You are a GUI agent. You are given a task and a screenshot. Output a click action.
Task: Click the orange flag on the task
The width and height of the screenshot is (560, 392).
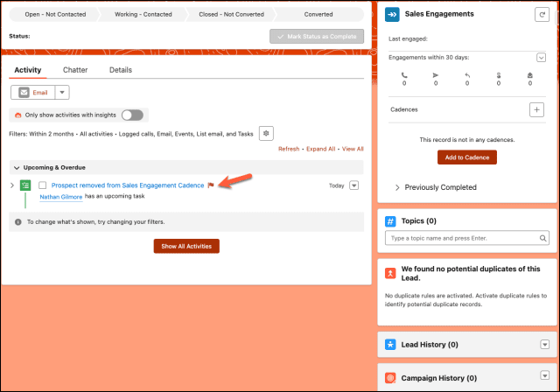click(211, 185)
